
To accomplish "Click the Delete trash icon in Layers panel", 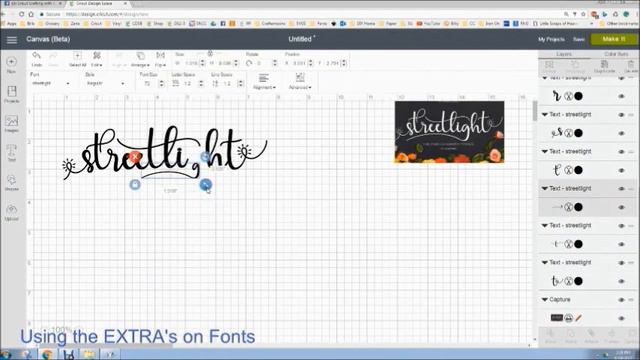I will [x=631, y=64].
